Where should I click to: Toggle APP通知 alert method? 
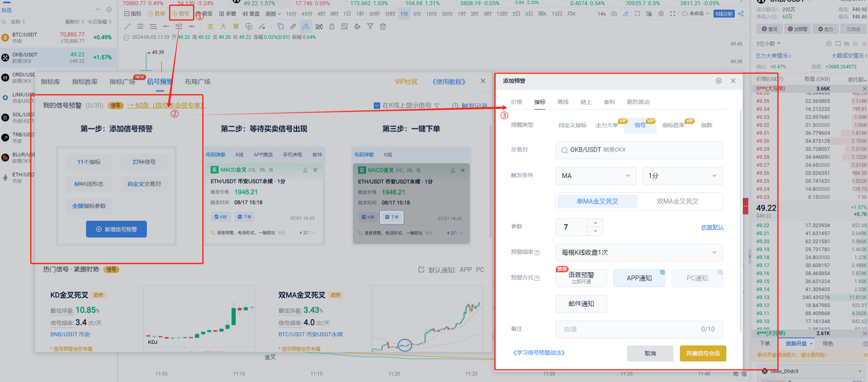point(639,278)
